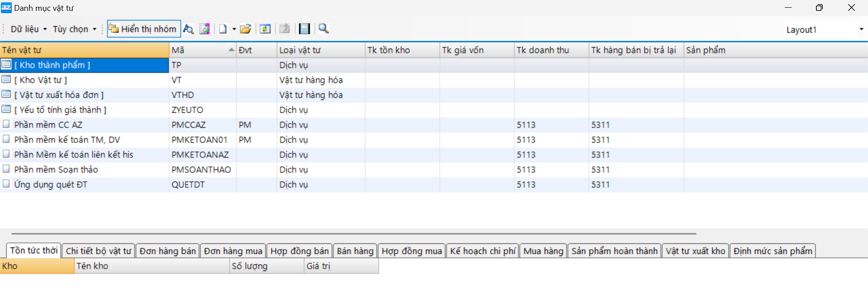Switch to the Chi tiết bộ vật tư tab

[x=98, y=251]
